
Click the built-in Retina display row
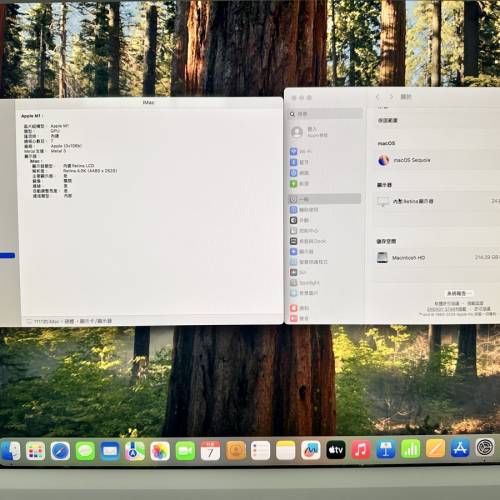(x=436, y=201)
